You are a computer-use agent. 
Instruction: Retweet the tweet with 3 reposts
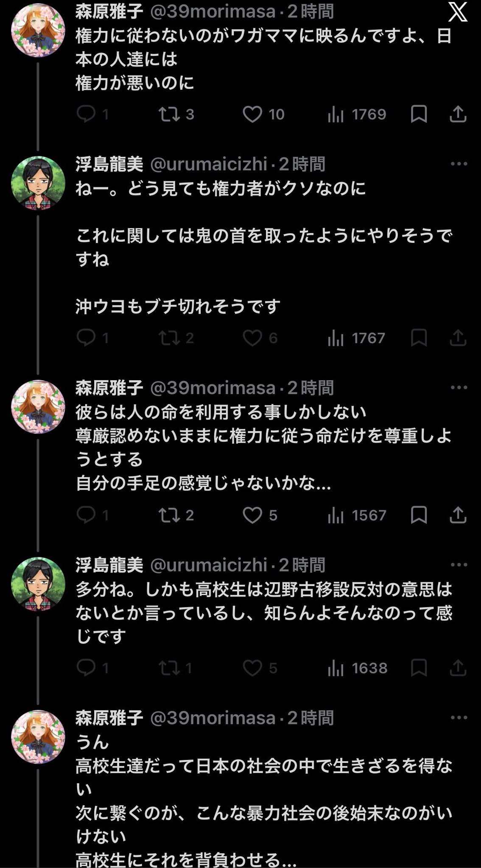pos(169,114)
